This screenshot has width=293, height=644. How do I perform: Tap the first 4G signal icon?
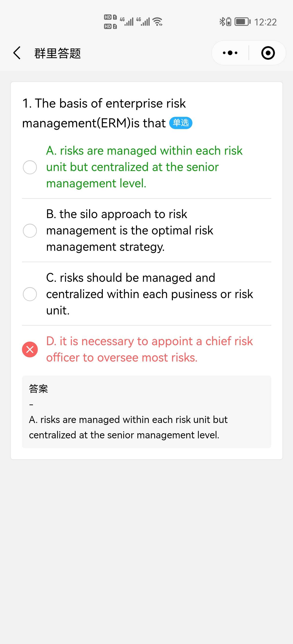127,22
